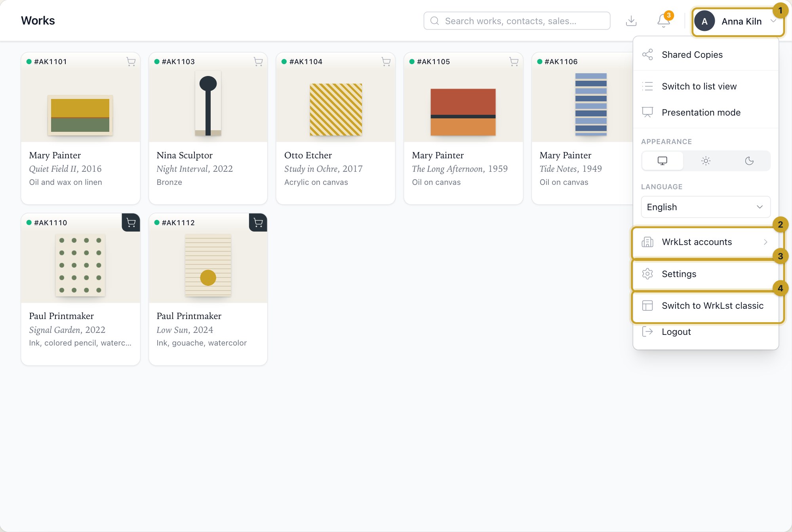Screen dimensions: 792x532
Task: Select dark appearance mode
Action: click(749, 161)
